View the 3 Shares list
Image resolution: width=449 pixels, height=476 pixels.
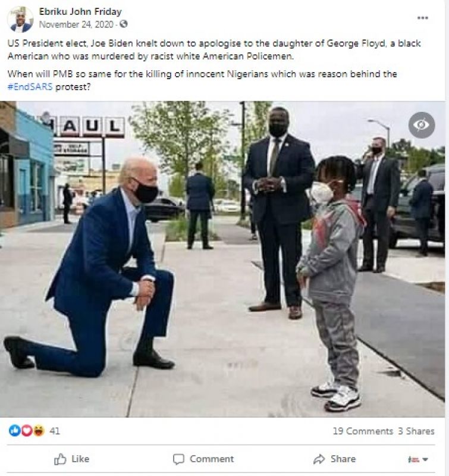(416, 431)
